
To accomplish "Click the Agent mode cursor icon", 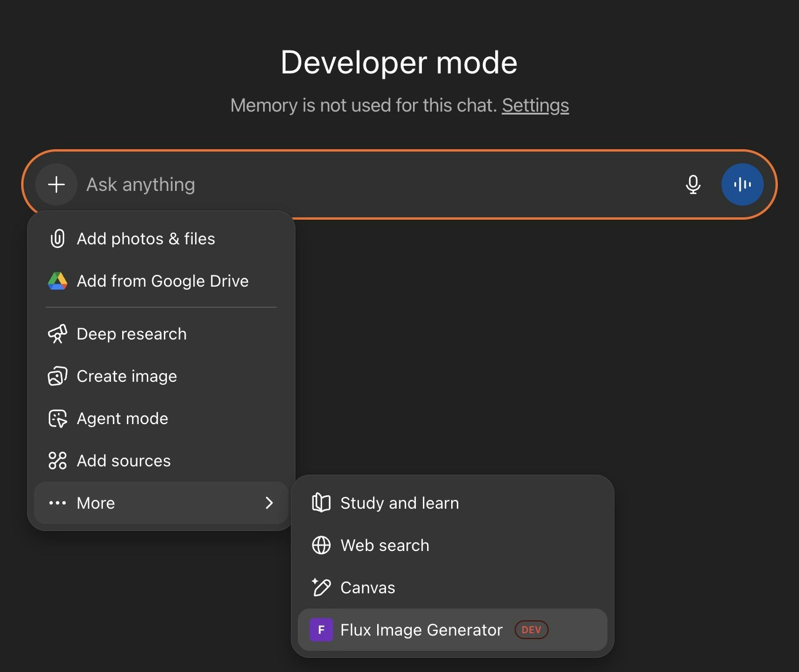I will click(x=58, y=418).
